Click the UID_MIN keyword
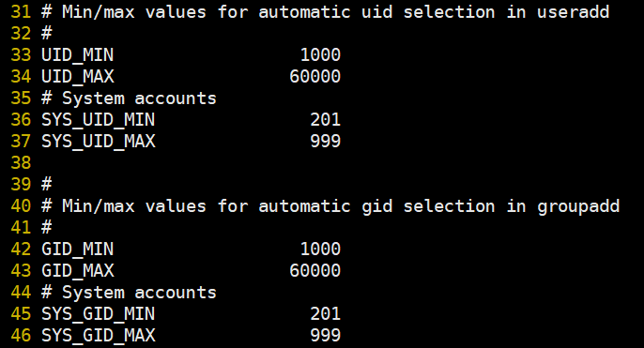The height and width of the screenshot is (348, 644). [78, 55]
